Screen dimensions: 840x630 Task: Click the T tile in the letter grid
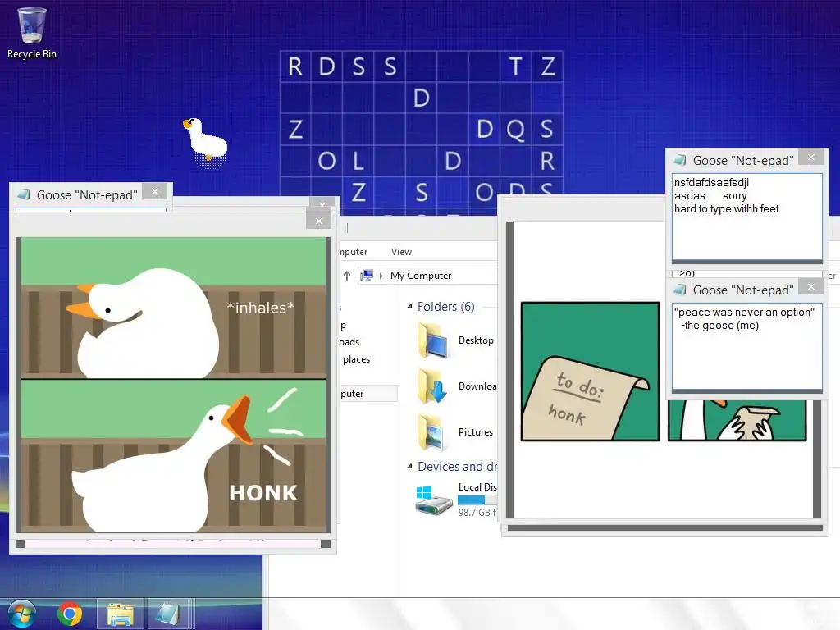pos(515,66)
